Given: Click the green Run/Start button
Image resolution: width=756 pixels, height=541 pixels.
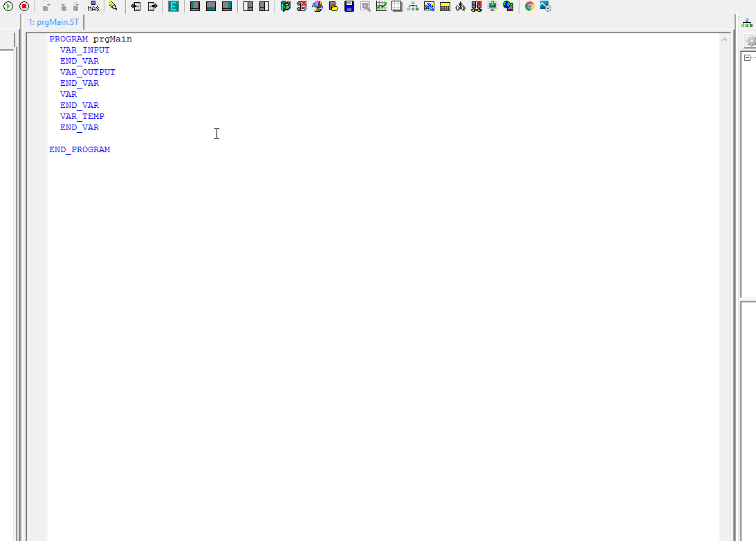Looking at the screenshot, I should [x=9, y=6].
